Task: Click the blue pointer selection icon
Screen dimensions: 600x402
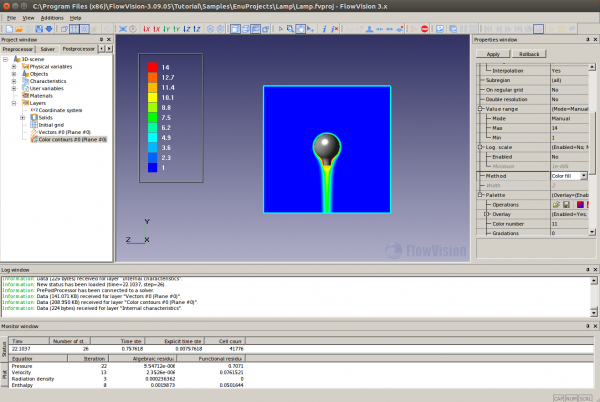Action: pyautogui.click(x=281, y=29)
